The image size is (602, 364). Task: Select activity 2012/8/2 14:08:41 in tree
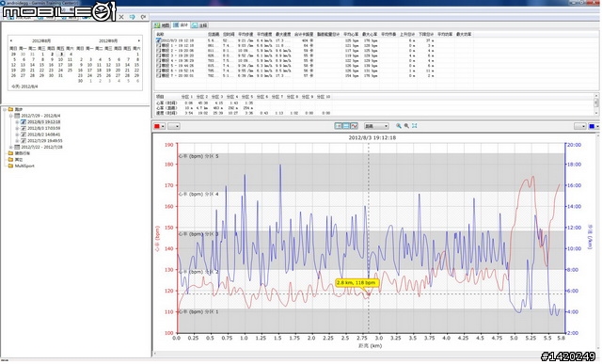(44, 135)
